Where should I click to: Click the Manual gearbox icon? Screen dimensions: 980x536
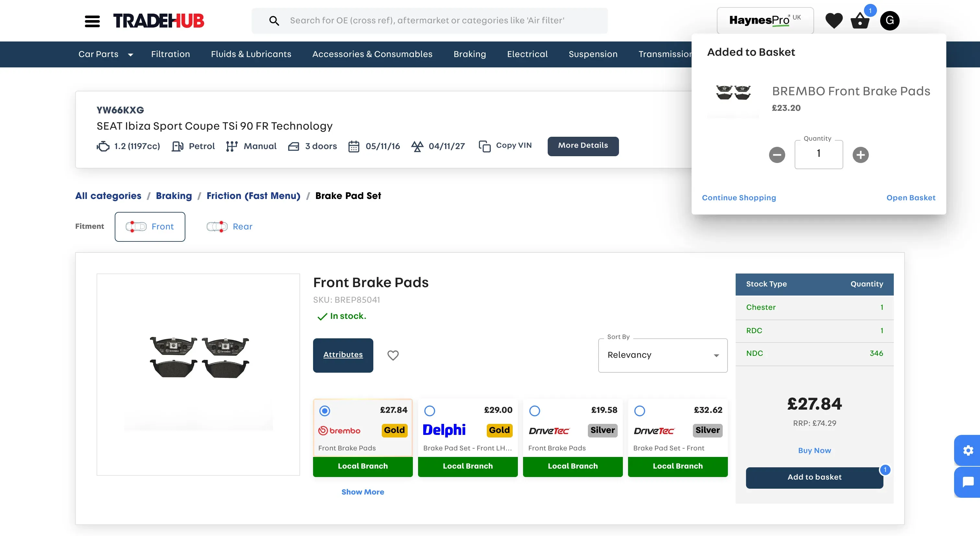click(x=231, y=146)
